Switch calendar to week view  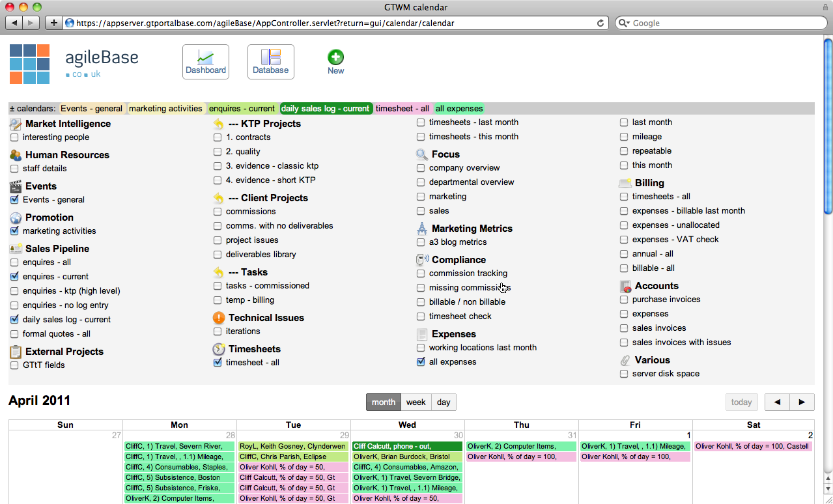(x=416, y=402)
